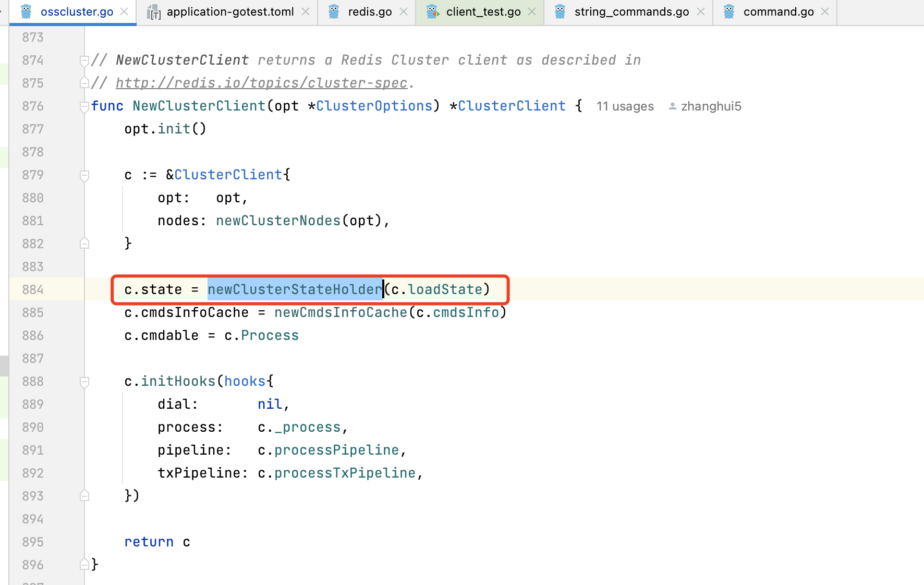Click the TOML file icon on application-gotest tab
The width and height of the screenshot is (924, 585).
153,12
